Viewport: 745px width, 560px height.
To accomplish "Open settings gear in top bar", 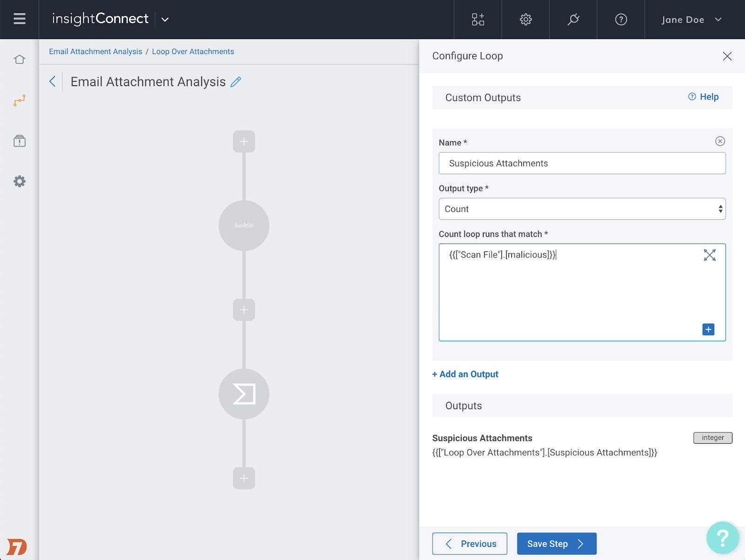I will 526,20.
